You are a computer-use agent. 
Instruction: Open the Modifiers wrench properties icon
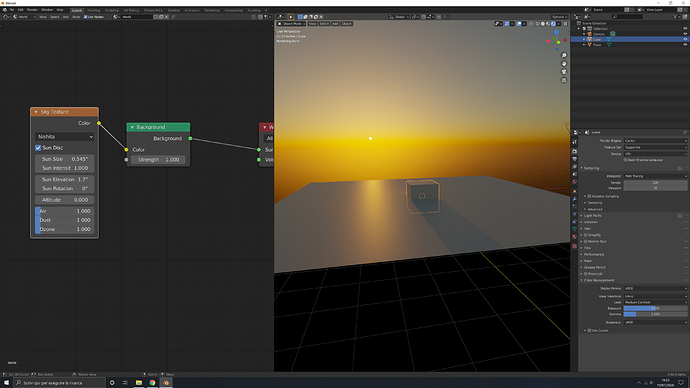point(574,199)
